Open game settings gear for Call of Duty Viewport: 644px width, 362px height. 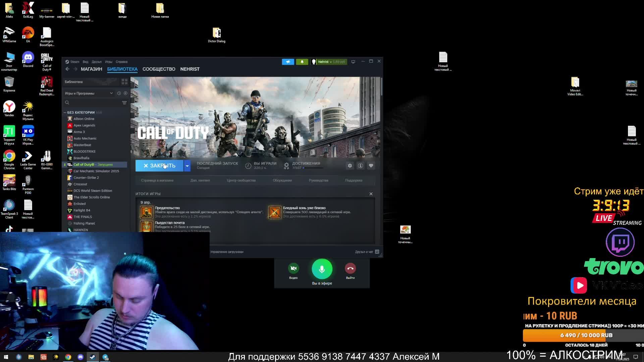tap(350, 166)
